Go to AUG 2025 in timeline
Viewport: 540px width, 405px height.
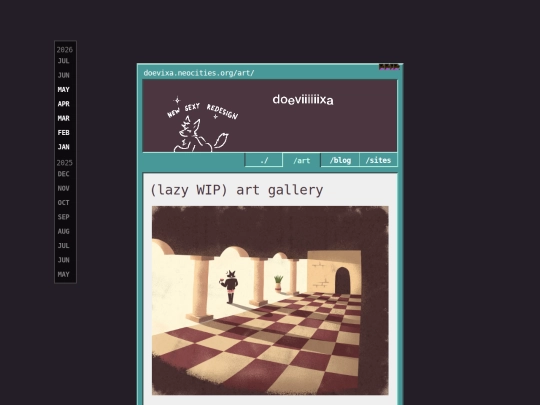[x=64, y=231]
